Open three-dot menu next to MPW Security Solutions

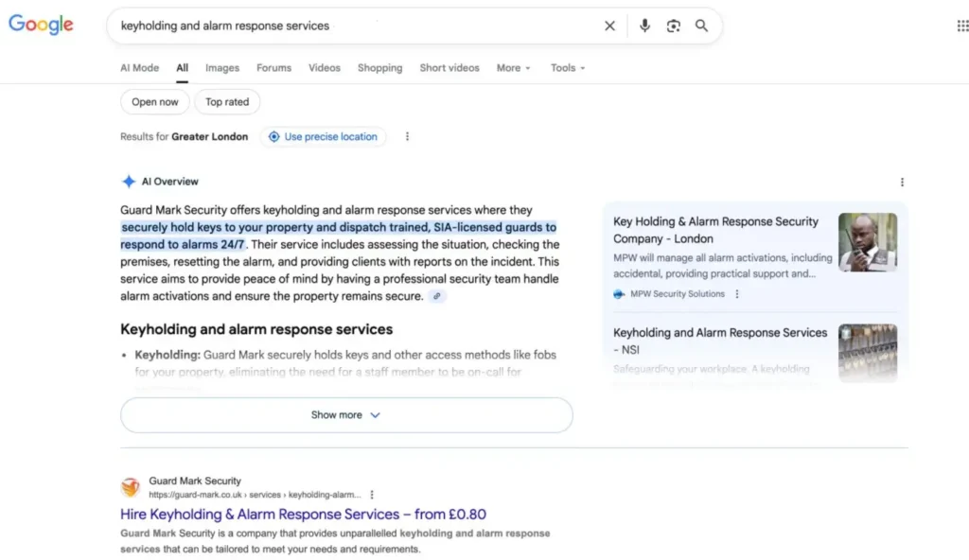pos(736,294)
